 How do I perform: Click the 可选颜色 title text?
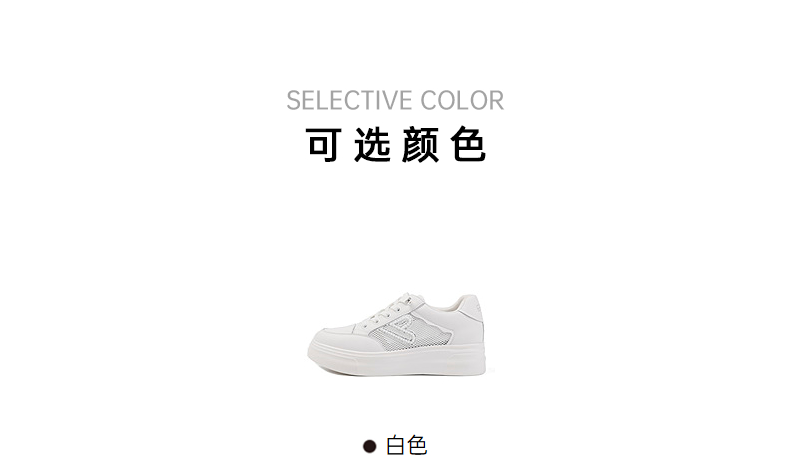396,145
